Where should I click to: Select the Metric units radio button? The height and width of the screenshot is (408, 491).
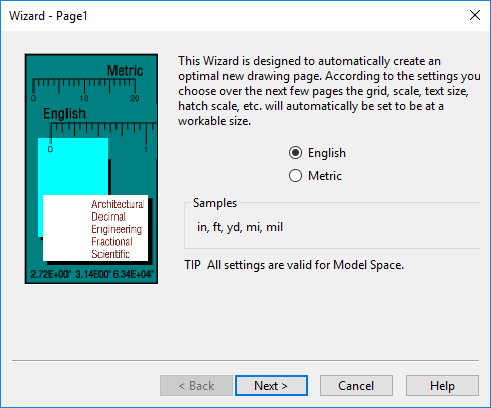[x=295, y=176]
